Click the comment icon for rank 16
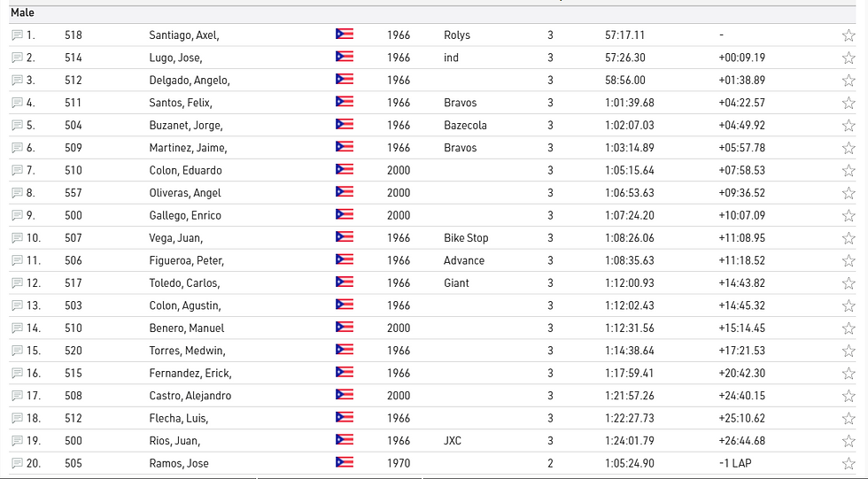The image size is (868, 479). (17, 374)
